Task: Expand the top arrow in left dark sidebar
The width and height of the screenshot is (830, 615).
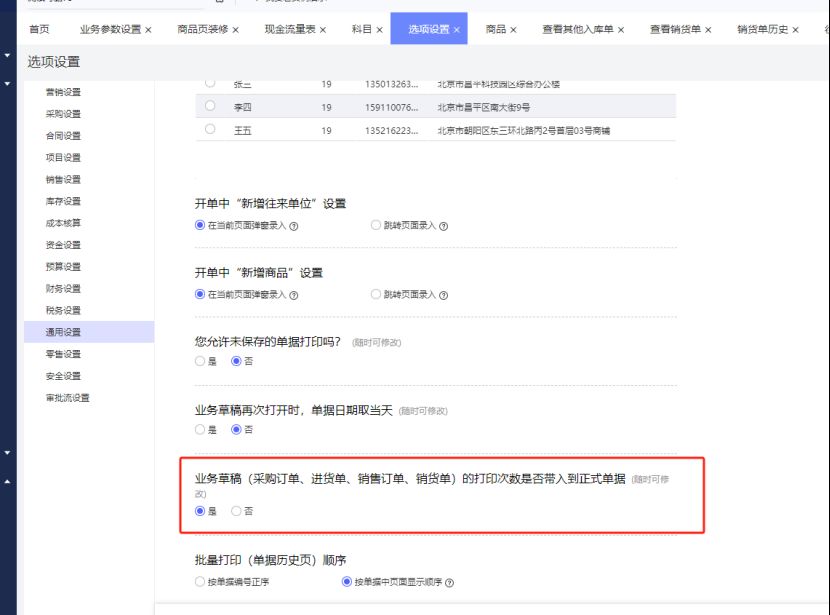Action: coord(8,54)
